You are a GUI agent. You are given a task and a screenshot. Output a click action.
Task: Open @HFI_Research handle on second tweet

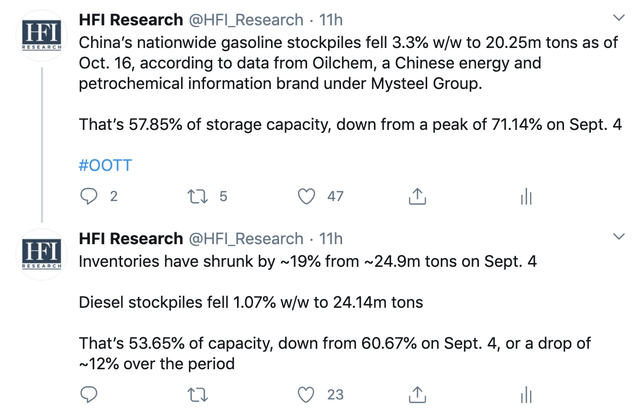246,238
